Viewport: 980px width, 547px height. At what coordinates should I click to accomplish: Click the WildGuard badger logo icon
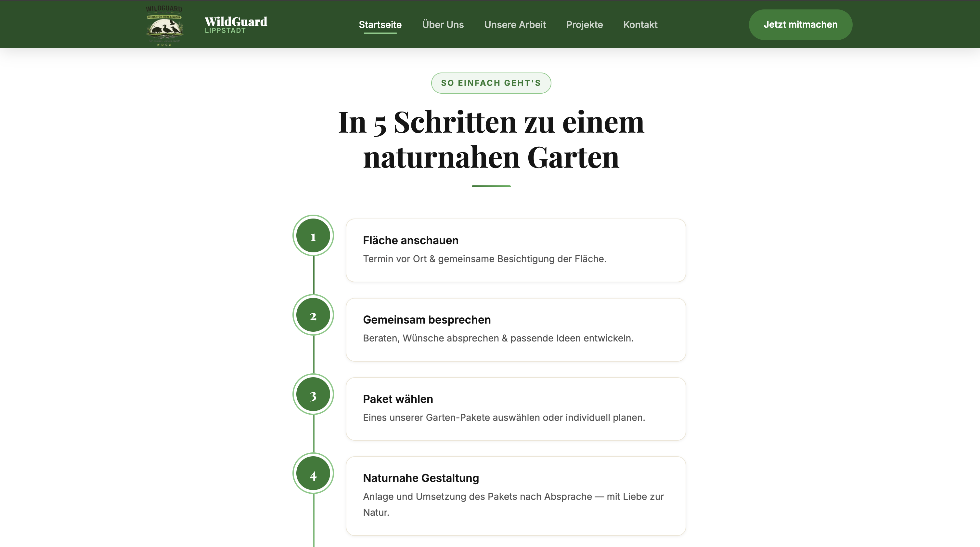(164, 24)
